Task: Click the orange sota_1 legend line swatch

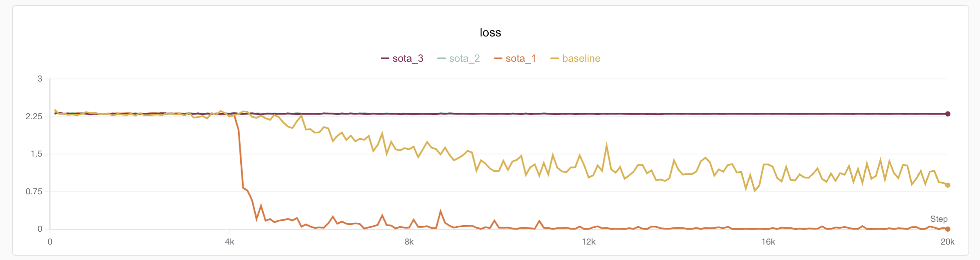Action: pos(498,58)
